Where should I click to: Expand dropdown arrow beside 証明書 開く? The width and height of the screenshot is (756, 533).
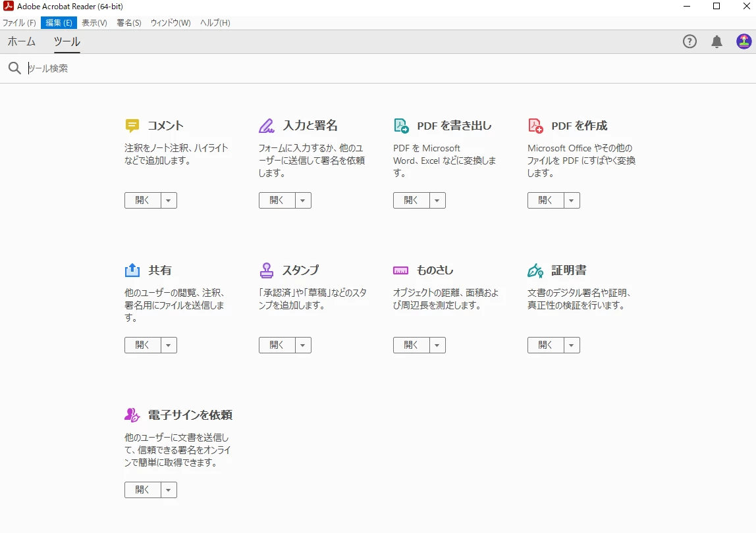pos(572,345)
